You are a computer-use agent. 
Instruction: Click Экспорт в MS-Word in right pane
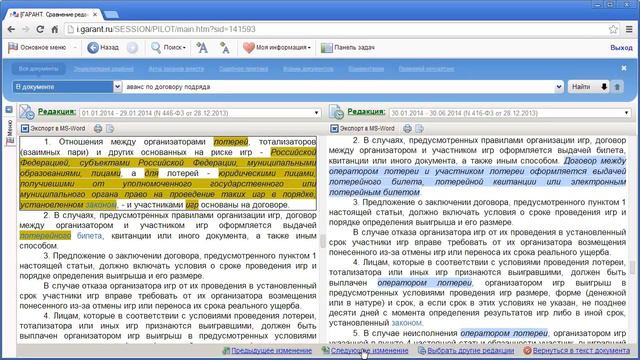click(x=367, y=129)
